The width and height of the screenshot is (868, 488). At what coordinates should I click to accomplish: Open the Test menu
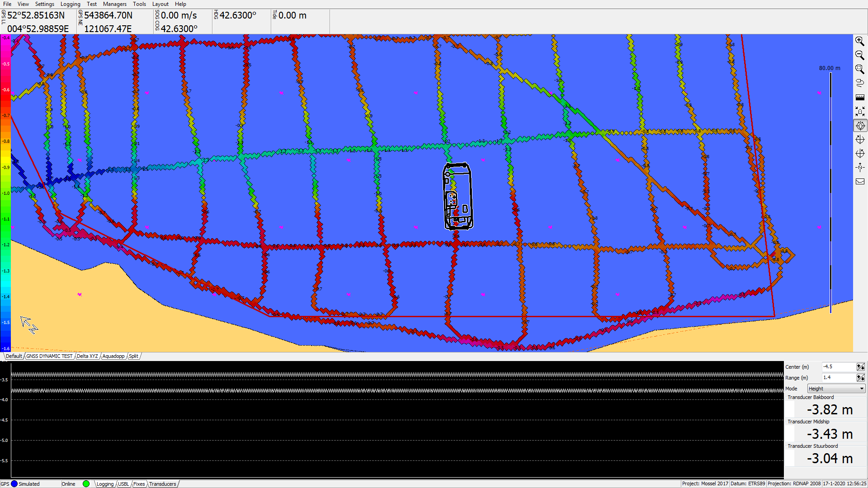(x=92, y=4)
